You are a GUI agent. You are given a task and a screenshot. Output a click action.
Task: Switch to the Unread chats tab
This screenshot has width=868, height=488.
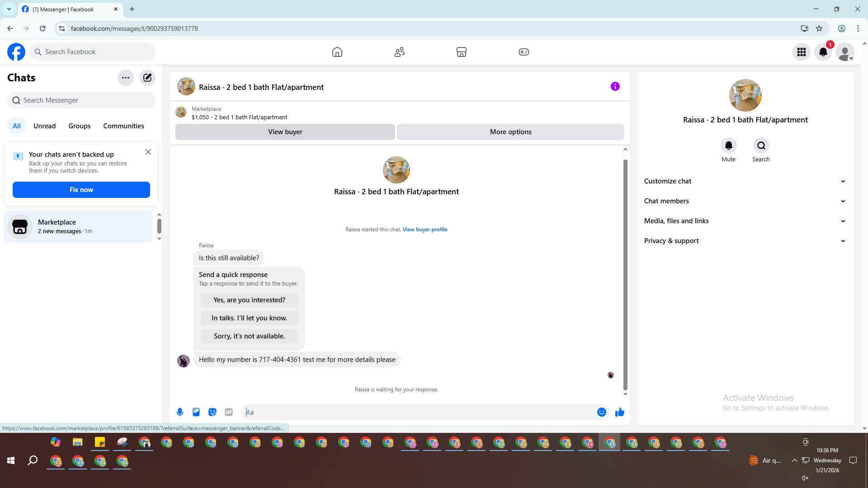[x=44, y=126]
